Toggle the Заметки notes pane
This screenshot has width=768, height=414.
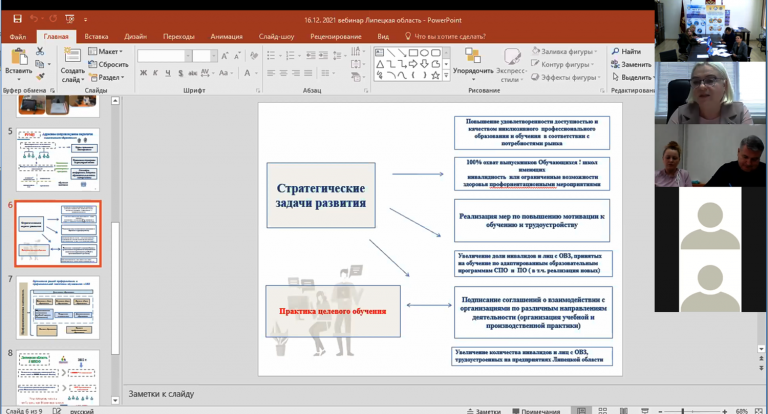click(484, 410)
